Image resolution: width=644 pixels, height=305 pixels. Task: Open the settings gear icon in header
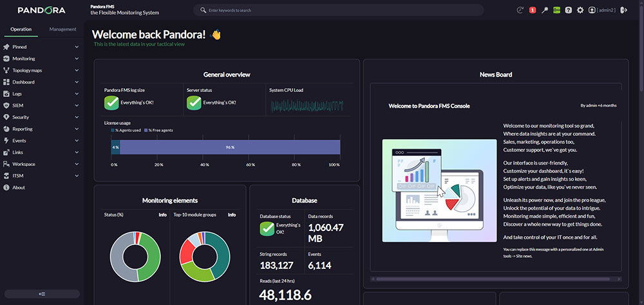coord(580,10)
